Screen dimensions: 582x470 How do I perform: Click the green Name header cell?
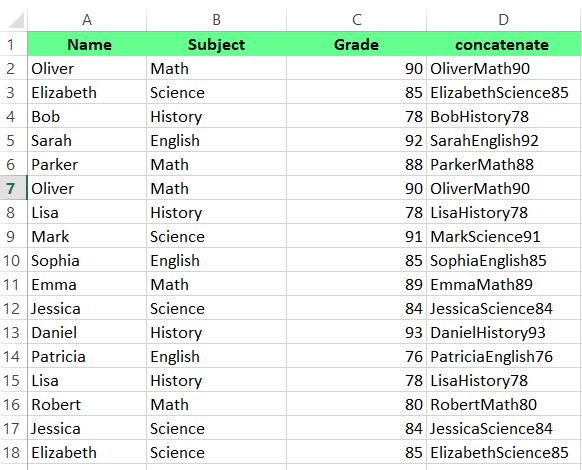coord(87,44)
